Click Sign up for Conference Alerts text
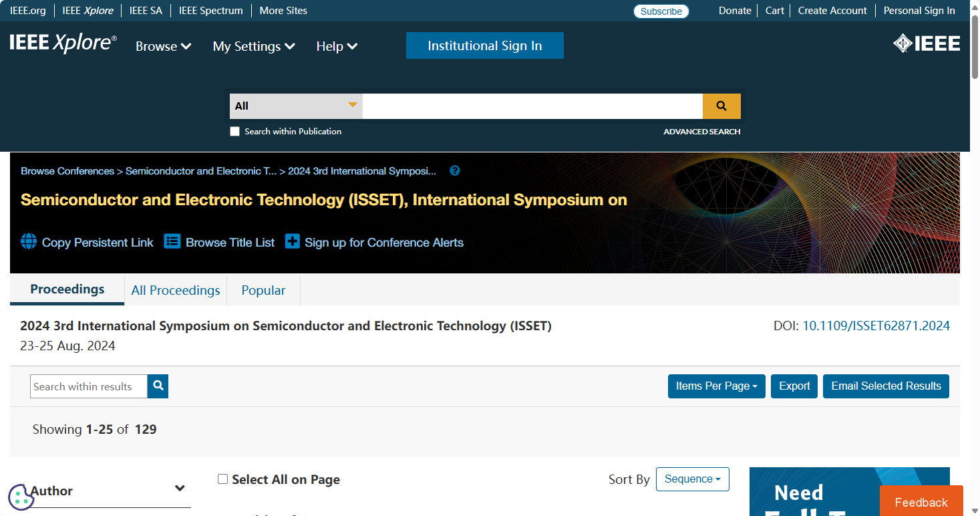The image size is (980, 516). pos(384,243)
